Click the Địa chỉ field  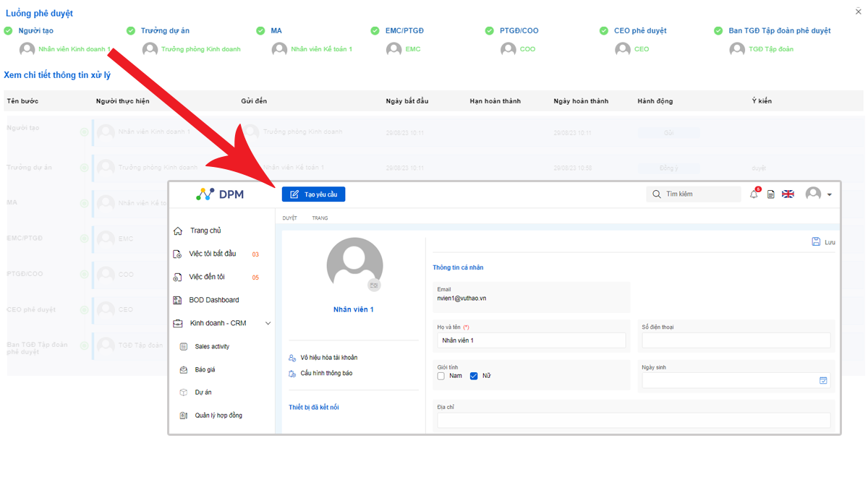click(634, 420)
